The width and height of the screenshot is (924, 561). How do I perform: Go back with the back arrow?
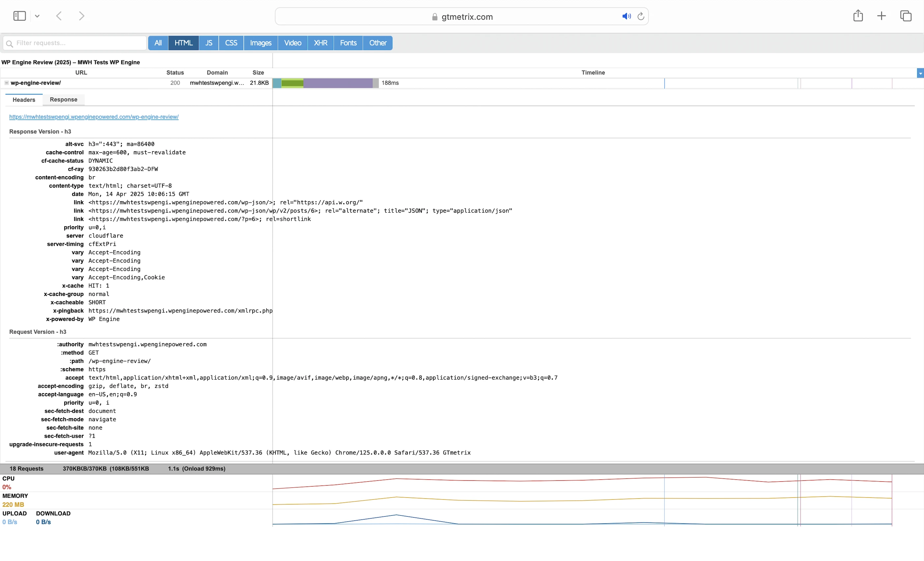coord(59,16)
